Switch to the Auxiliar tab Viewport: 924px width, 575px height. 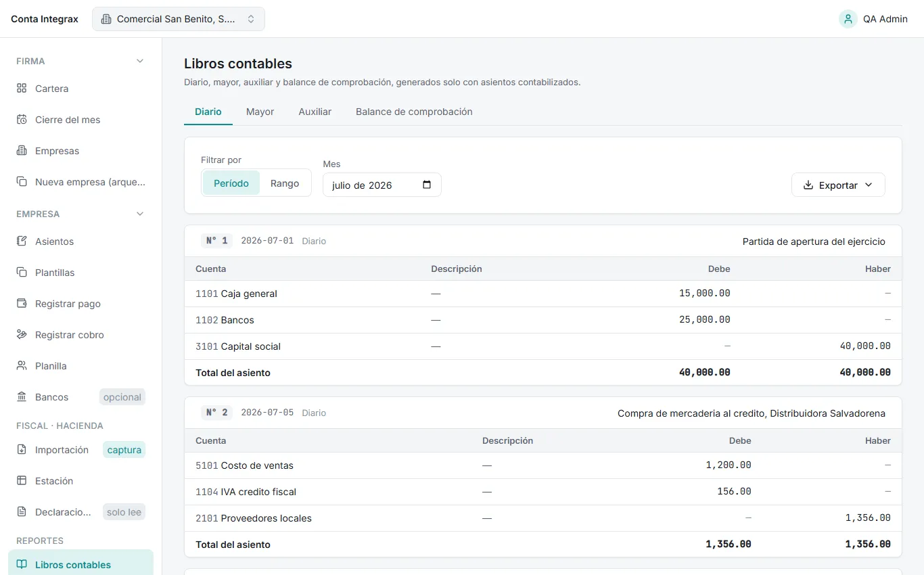click(315, 112)
